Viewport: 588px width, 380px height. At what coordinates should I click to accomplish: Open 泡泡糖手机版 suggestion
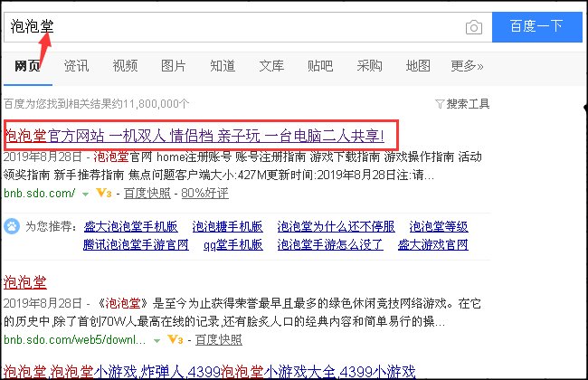point(228,226)
